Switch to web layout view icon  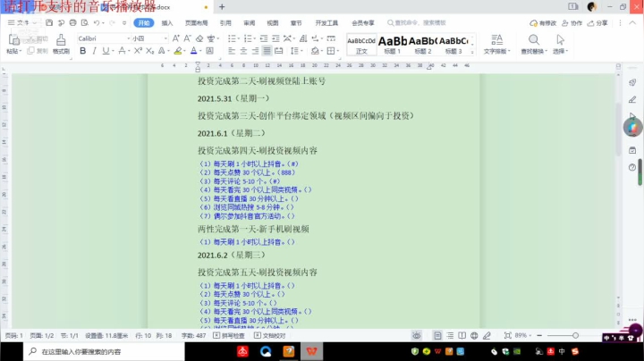point(474,336)
